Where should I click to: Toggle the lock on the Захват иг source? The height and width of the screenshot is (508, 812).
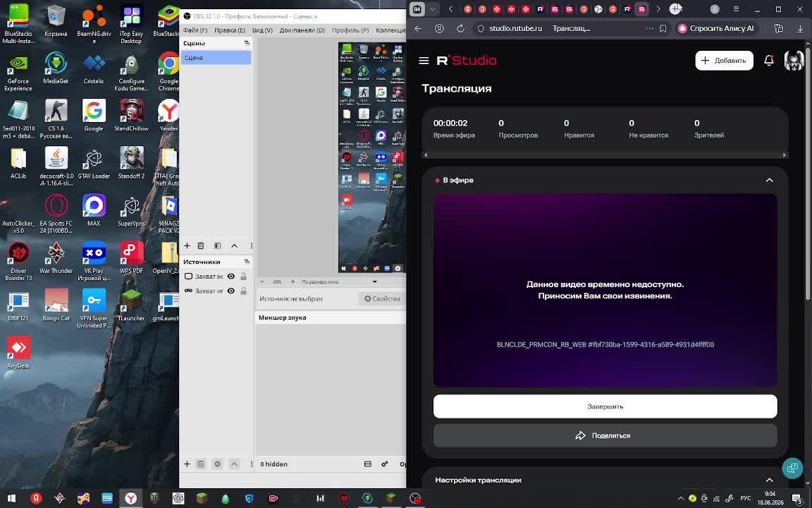pos(243,291)
